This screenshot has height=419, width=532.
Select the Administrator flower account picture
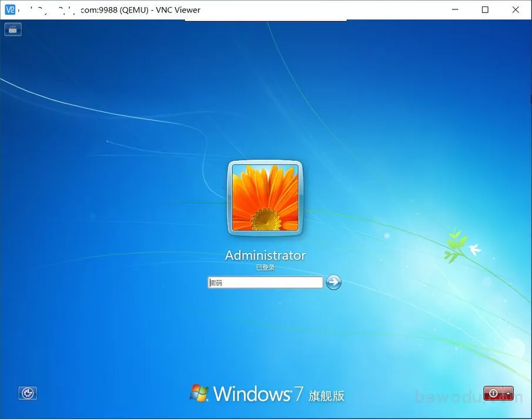[265, 198]
